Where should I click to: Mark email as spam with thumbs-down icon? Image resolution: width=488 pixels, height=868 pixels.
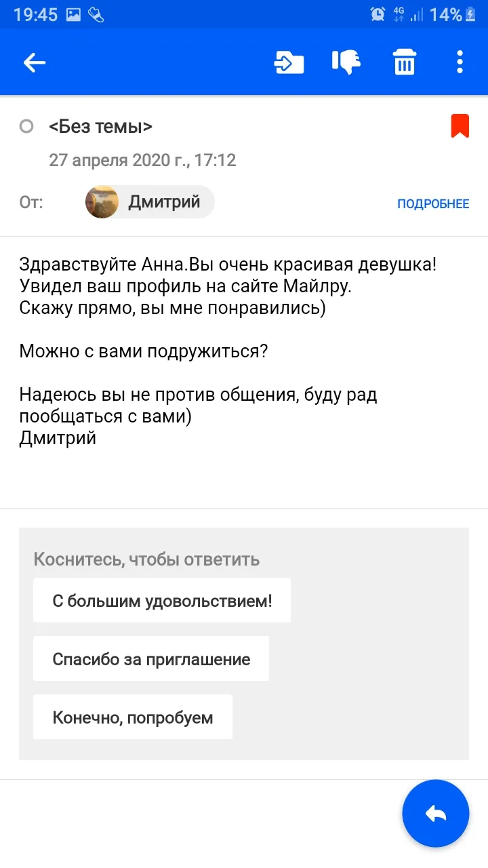pos(346,63)
